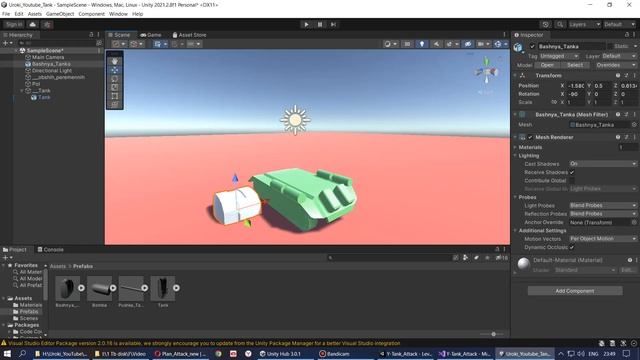
Task: Select the Move tool in the scene toolbar
Action: (115, 70)
